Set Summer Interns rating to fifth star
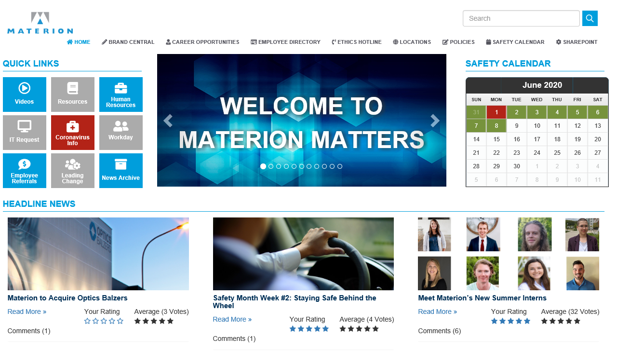This screenshot has height=352, width=644. [x=527, y=321]
